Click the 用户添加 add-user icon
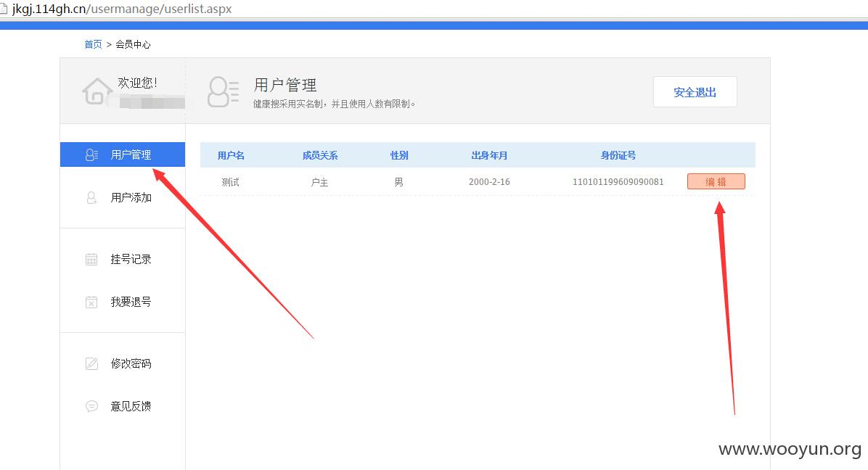This screenshot has height=470, width=868. click(x=91, y=197)
